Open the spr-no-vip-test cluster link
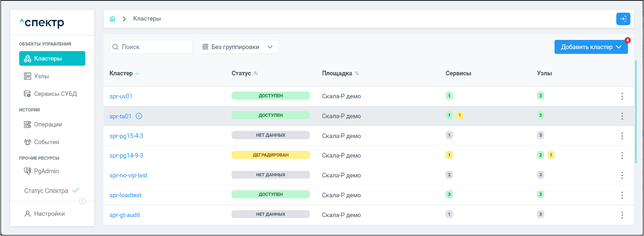 tap(129, 175)
